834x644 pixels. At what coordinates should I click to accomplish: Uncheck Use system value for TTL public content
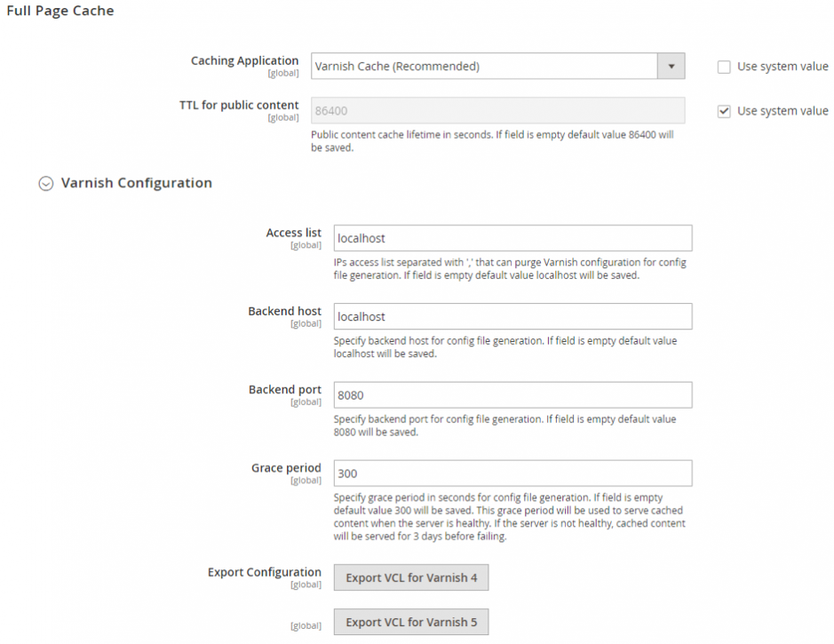click(x=724, y=111)
